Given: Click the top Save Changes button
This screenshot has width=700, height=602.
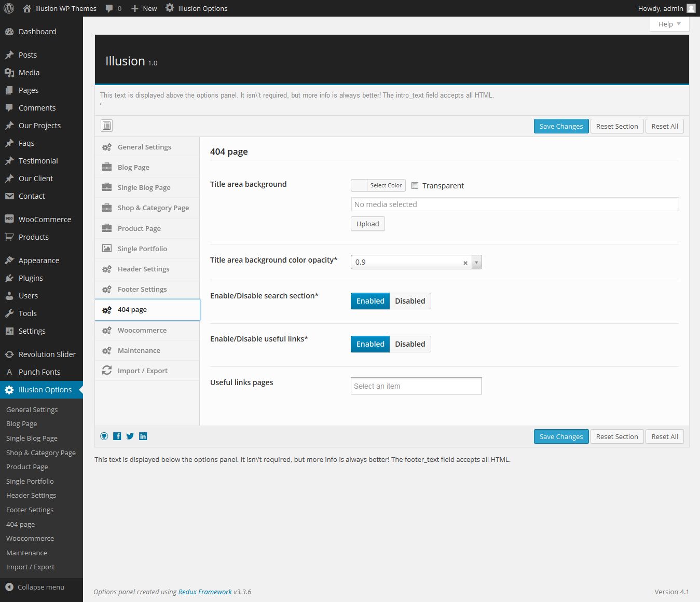Looking at the screenshot, I should click(x=561, y=126).
